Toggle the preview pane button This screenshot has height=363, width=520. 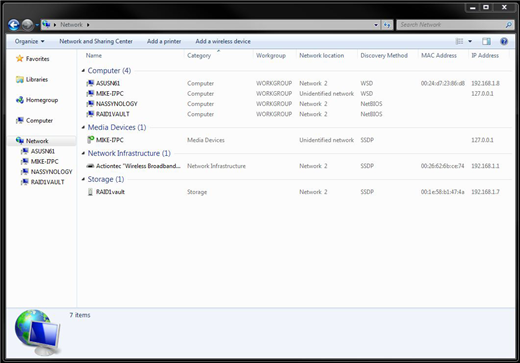[486, 41]
